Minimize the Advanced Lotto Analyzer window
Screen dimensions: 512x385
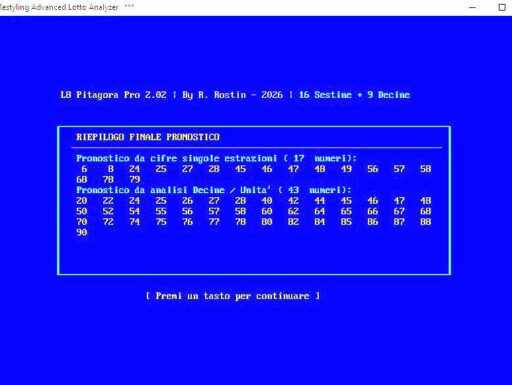[x=472, y=7]
